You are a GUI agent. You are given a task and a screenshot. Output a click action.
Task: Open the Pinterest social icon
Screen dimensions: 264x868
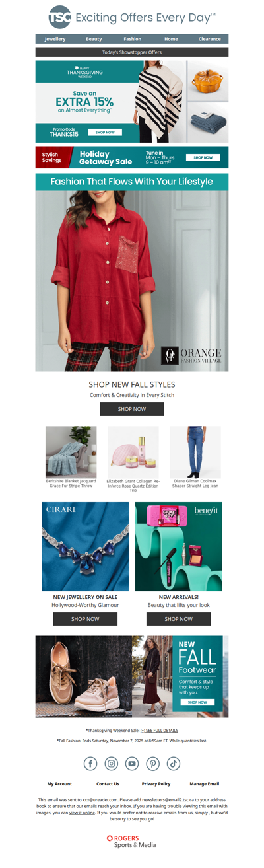coord(152,763)
